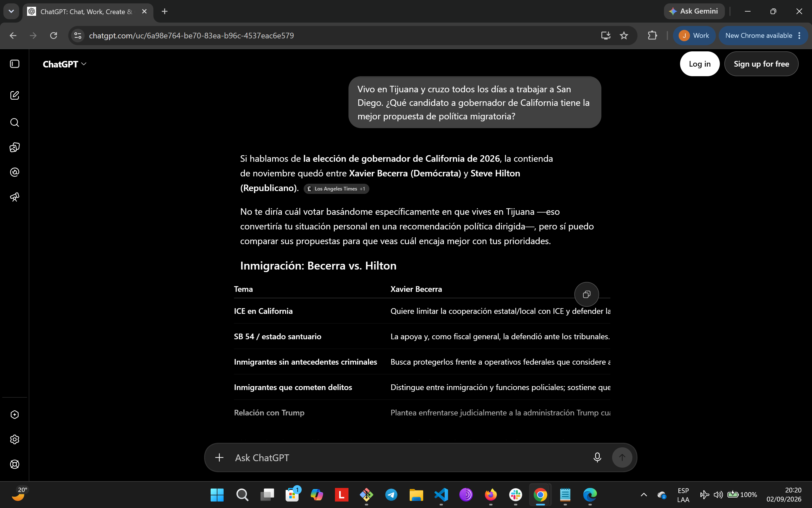Image resolution: width=812 pixels, height=508 pixels.
Task: Open ChatGPT settings gear in the sidebar
Action: (15, 439)
